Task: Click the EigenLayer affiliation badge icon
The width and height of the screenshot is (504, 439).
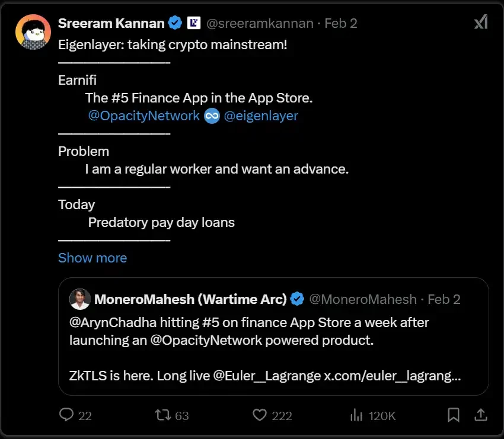Action: point(193,23)
